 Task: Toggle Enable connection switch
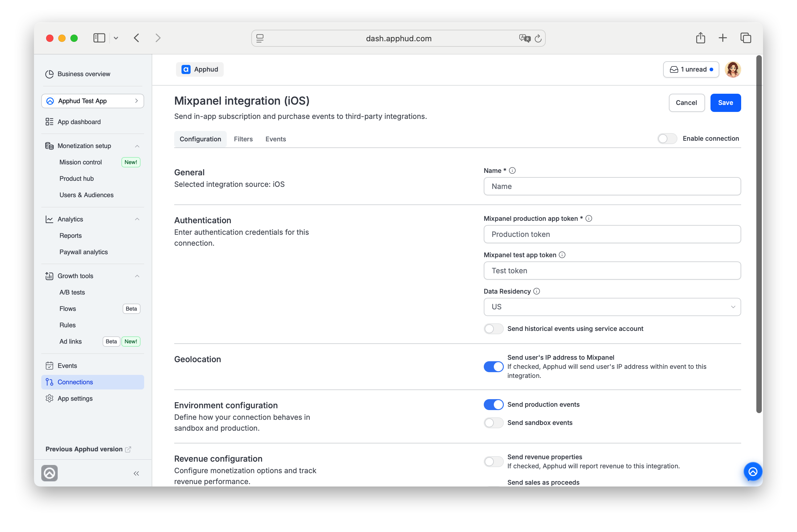[x=667, y=138]
